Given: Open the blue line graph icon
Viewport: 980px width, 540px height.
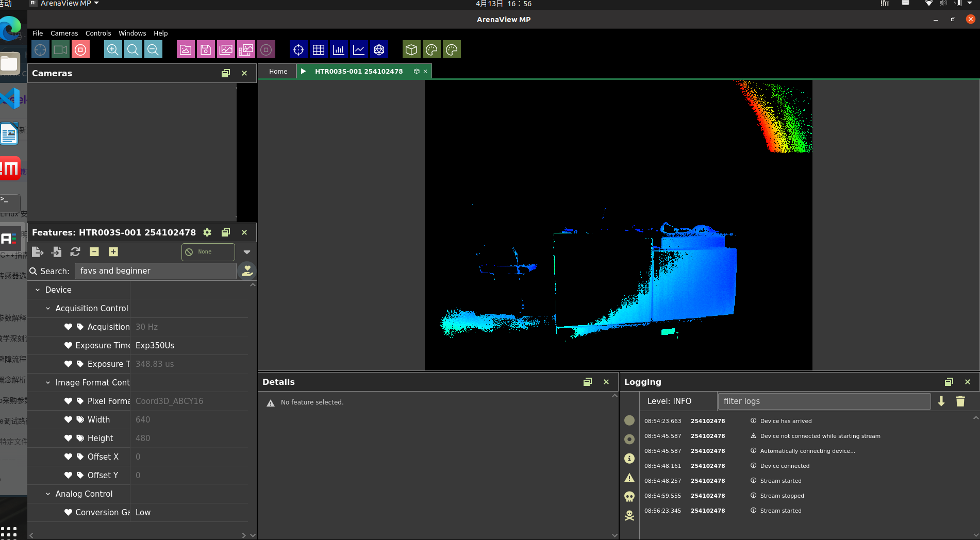Looking at the screenshot, I should point(359,50).
